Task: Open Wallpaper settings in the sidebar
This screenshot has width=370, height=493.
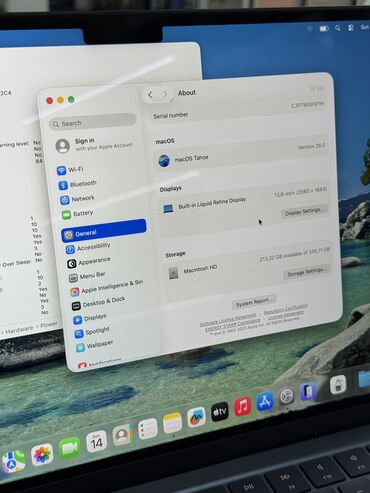Action: pyautogui.click(x=95, y=345)
